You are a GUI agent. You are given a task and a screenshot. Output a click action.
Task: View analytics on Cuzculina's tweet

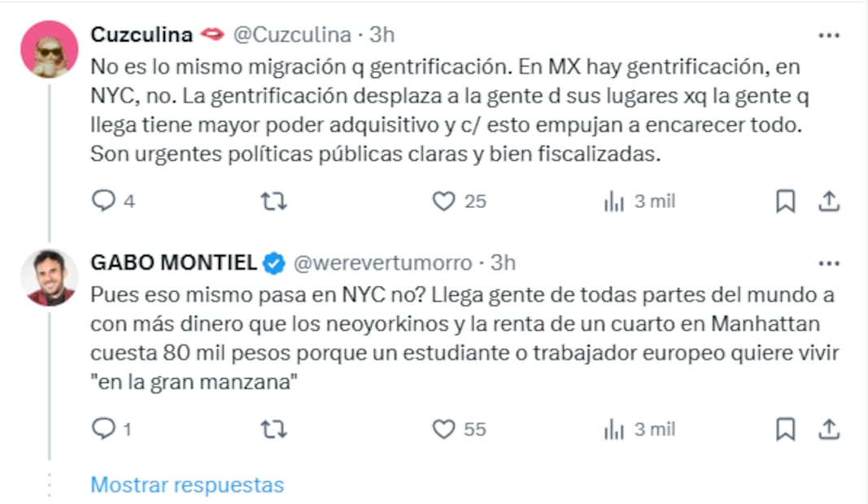613,202
